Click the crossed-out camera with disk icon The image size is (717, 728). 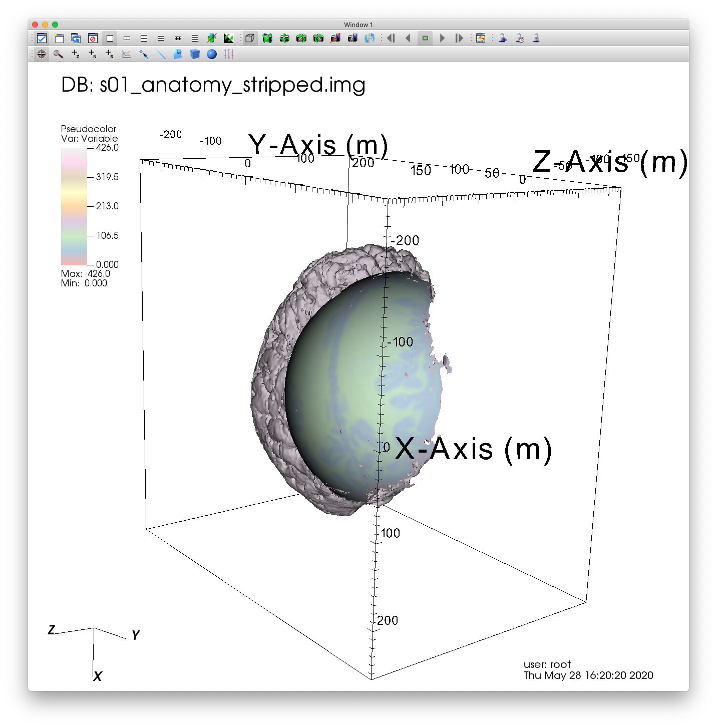click(x=335, y=38)
